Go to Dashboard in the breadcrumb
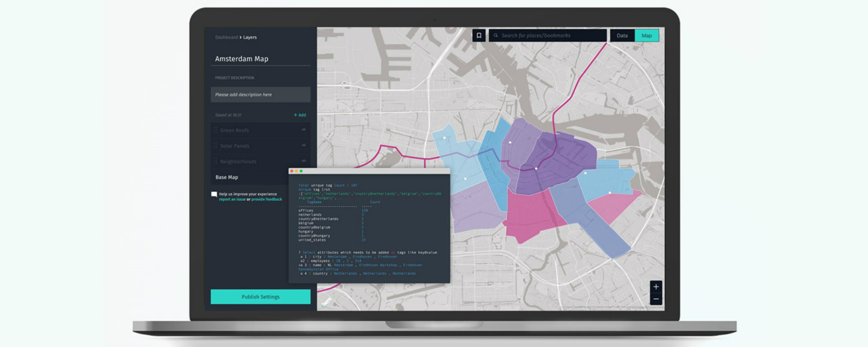 pyautogui.click(x=226, y=38)
